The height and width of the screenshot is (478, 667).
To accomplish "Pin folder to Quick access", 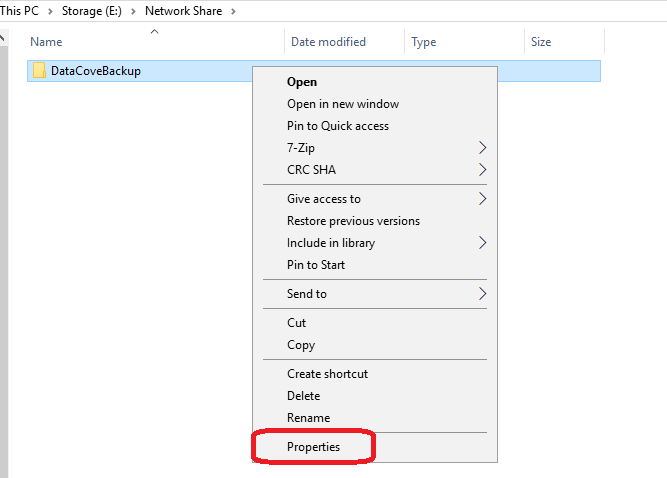I will pyautogui.click(x=337, y=126).
